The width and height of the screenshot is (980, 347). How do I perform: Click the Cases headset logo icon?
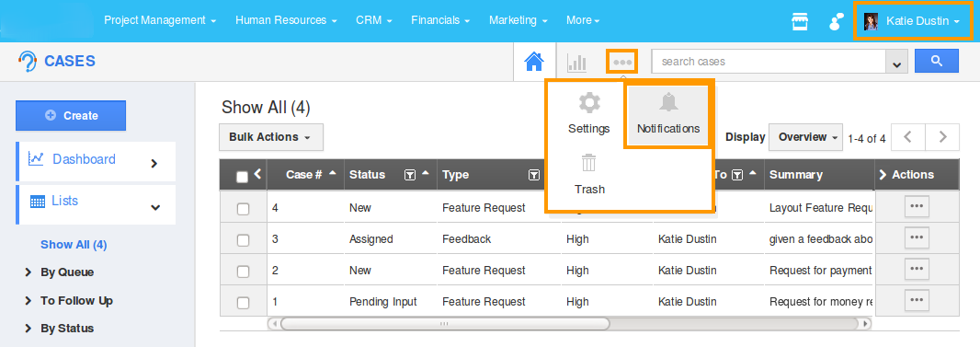(28, 62)
